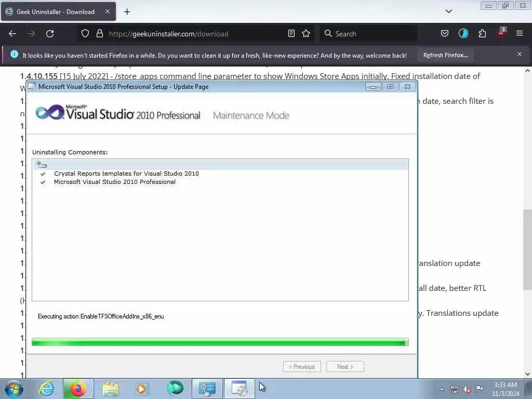This screenshot has height=399, width=532.
Task: Bookmark this page with star icon
Action: 306,34
